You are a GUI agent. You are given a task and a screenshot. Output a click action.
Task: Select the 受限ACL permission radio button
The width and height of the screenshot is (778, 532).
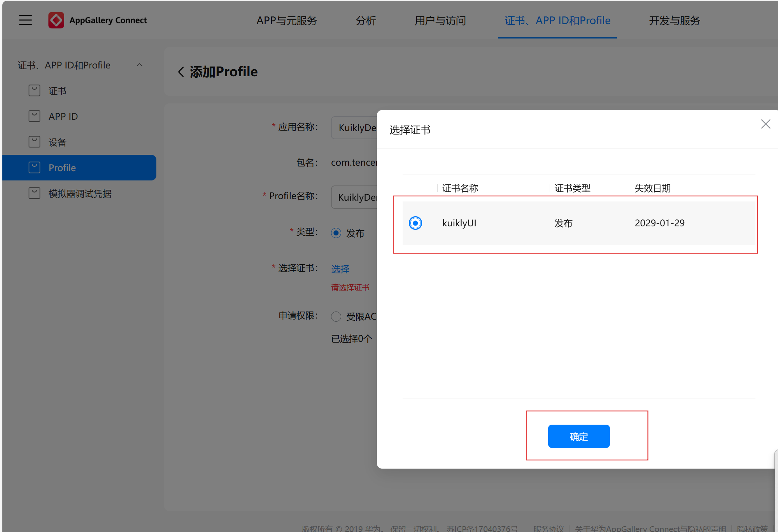click(336, 317)
